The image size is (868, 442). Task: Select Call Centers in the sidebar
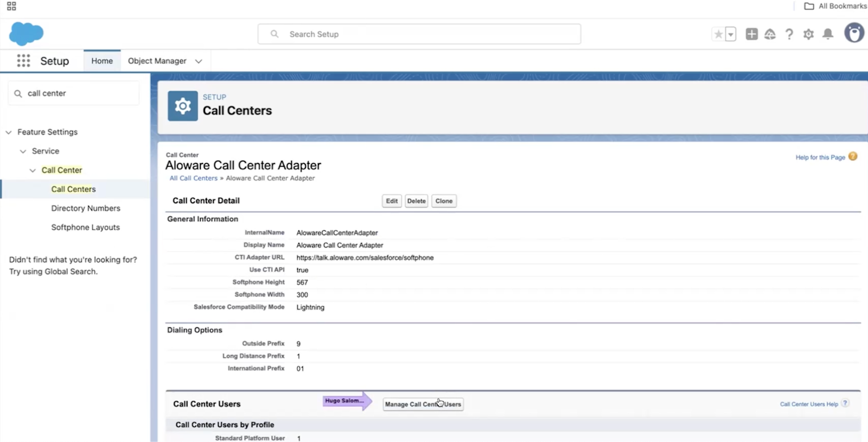tap(73, 189)
